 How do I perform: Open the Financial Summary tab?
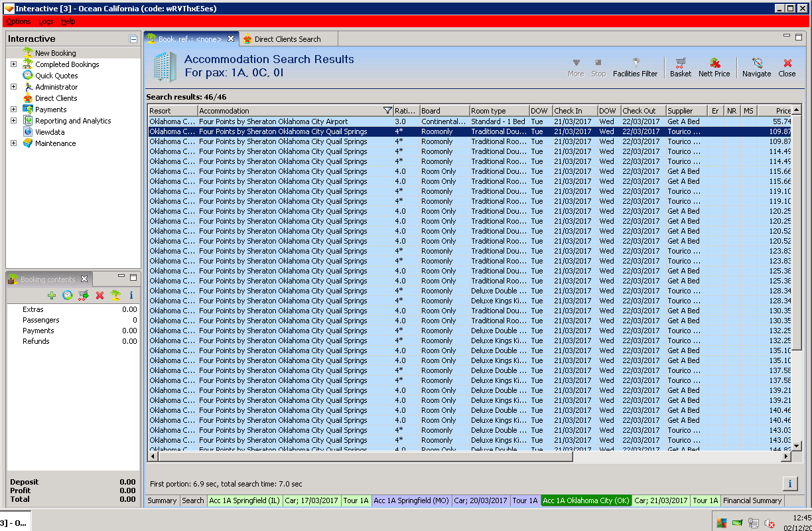pyautogui.click(x=752, y=500)
